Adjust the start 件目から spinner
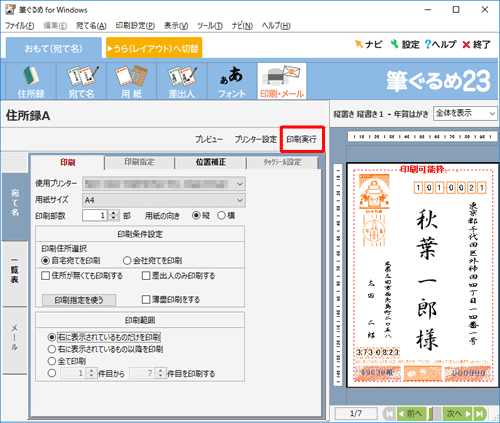 pyautogui.click(x=91, y=373)
